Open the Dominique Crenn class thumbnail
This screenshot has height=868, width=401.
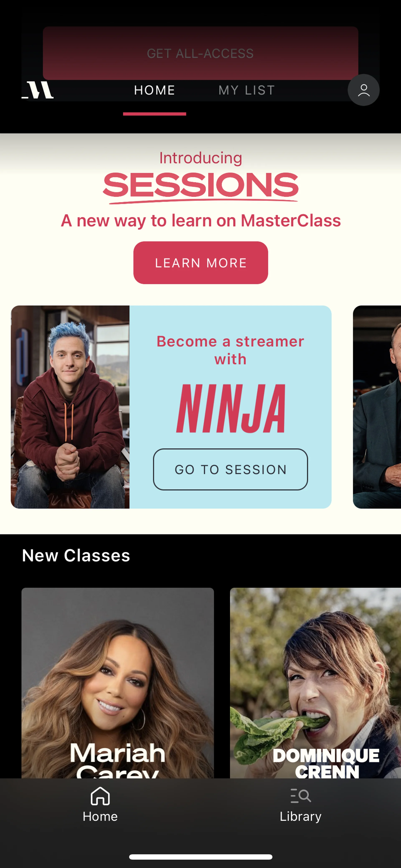pyautogui.click(x=315, y=683)
